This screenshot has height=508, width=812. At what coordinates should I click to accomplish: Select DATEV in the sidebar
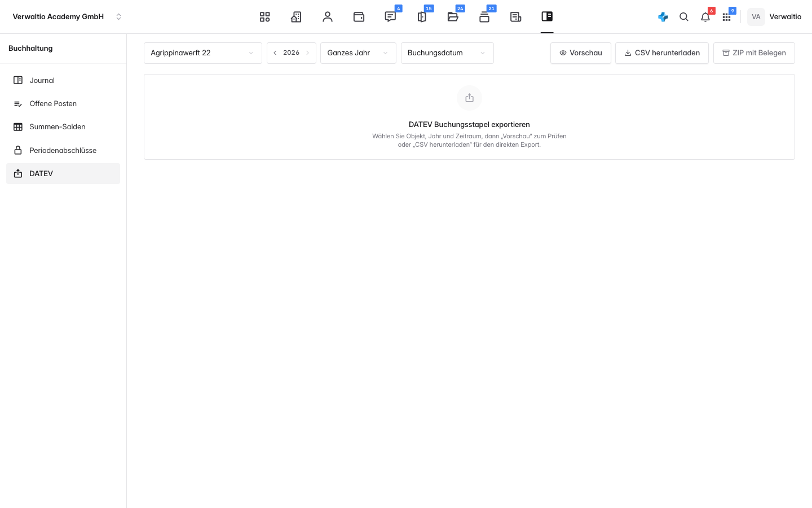coord(63,173)
